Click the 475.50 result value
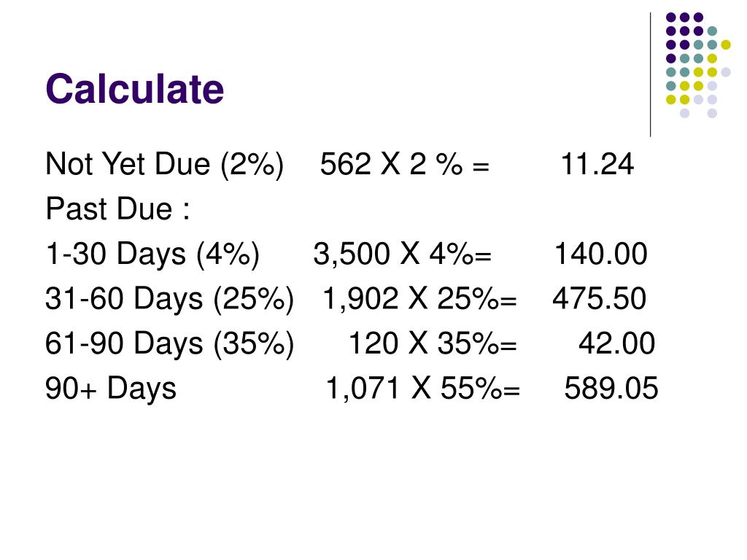Viewport: 747px width, 560px height. click(600, 298)
